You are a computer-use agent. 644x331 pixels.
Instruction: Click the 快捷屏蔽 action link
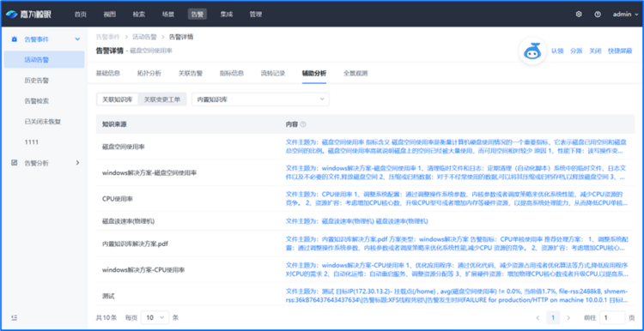(x=620, y=51)
